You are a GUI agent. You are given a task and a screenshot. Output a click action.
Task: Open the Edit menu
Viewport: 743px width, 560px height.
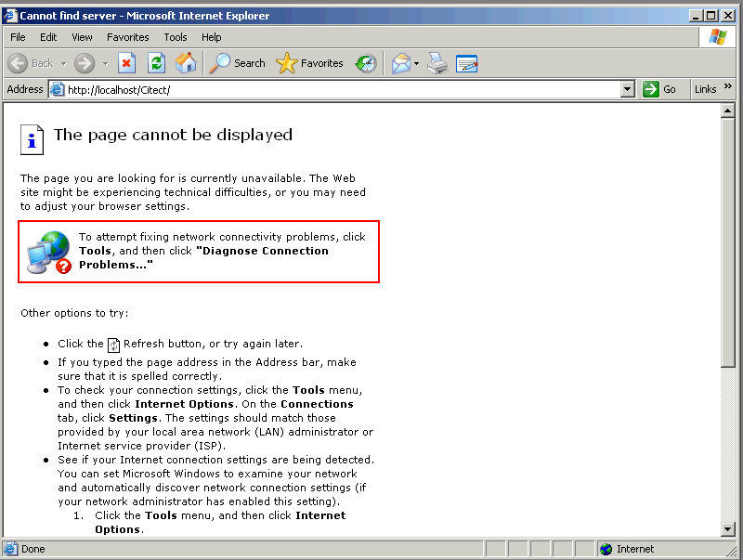coord(48,37)
